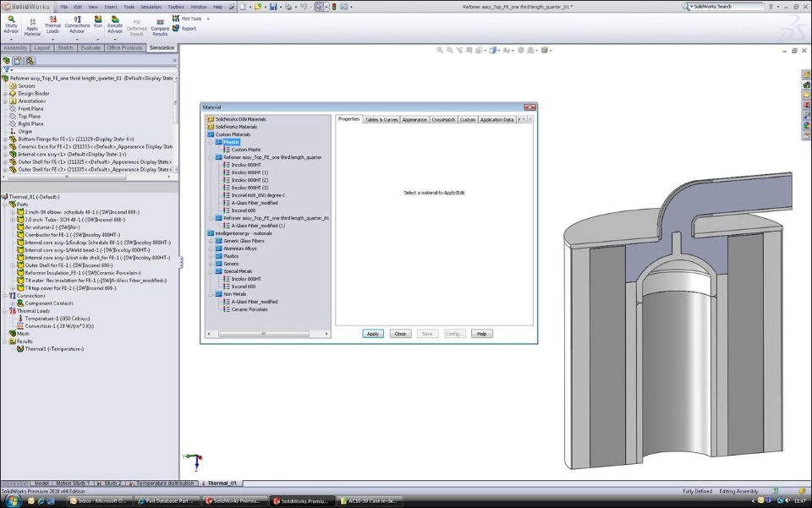Screen dimensions: 812x508
Task: Open the Connections Advisor tool
Action: point(77,25)
